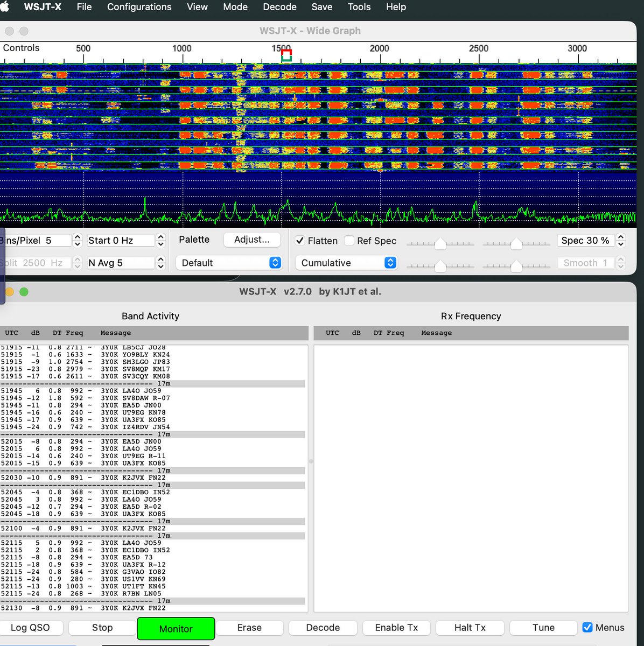Click the Start 0 Hz field
Viewport: 644px width, 646px height.
[x=121, y=241]
